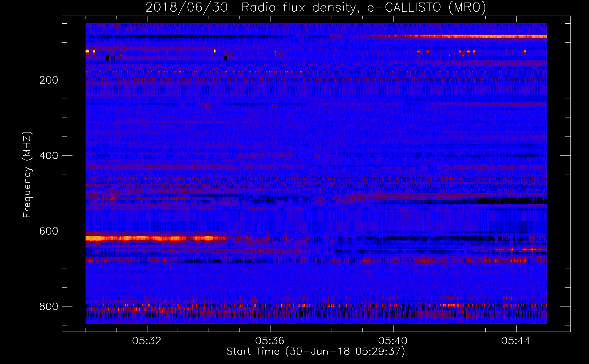Click the '05:36' time tick label
589x364 pixels.
(x=270, y=341)
